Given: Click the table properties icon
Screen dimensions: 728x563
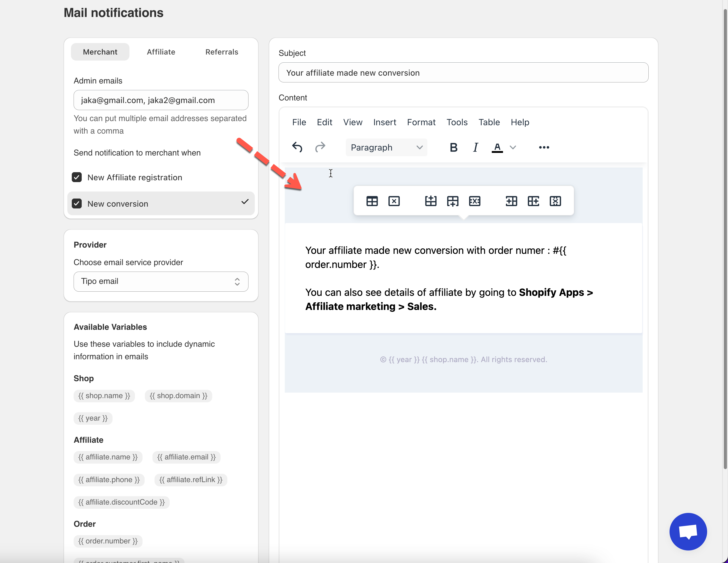Looking at the screenshot, I should [x=372, y=201].
